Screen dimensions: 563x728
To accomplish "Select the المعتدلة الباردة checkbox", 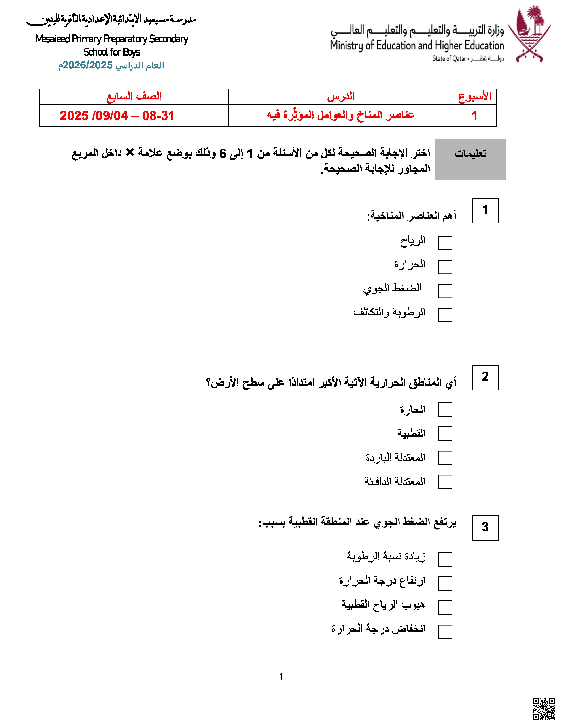I will tap(445, 458).
